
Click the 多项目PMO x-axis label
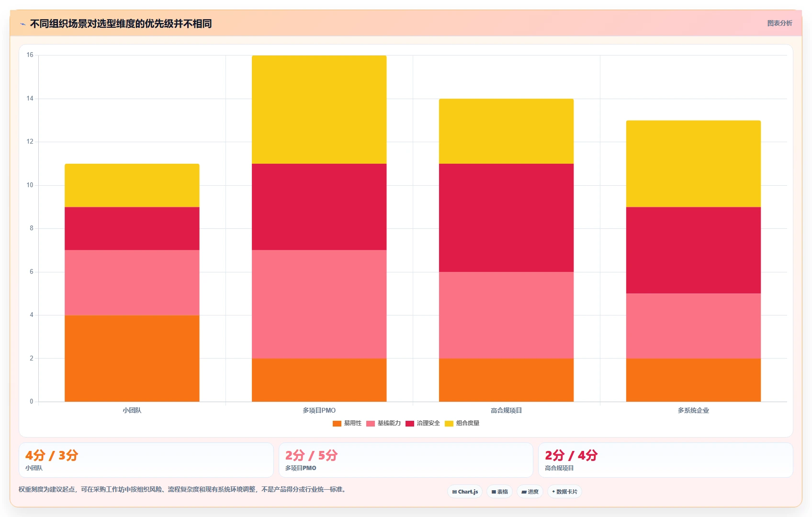point(319,410)
